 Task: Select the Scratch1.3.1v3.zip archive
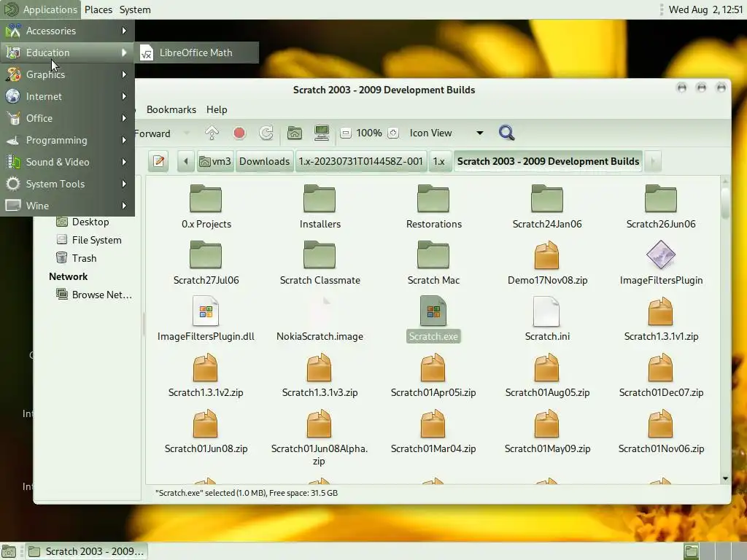tap(320, 376)
